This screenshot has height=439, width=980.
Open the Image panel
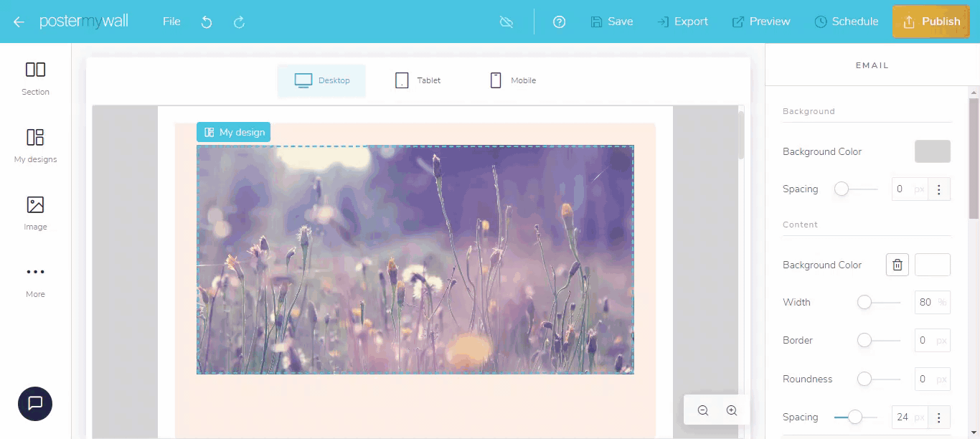[35, 213]
